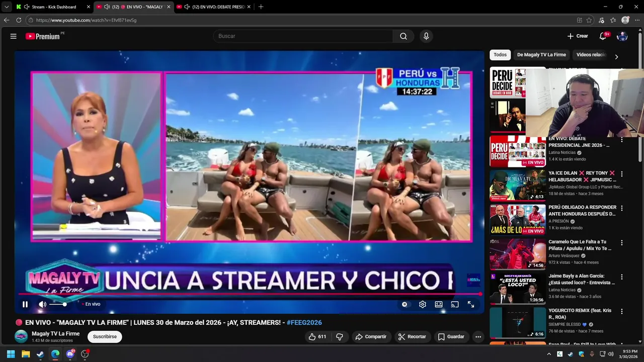The image size is (644, 362).
Task: Subscribe with the Suscribirse button
Action: [x=105, y=337]
